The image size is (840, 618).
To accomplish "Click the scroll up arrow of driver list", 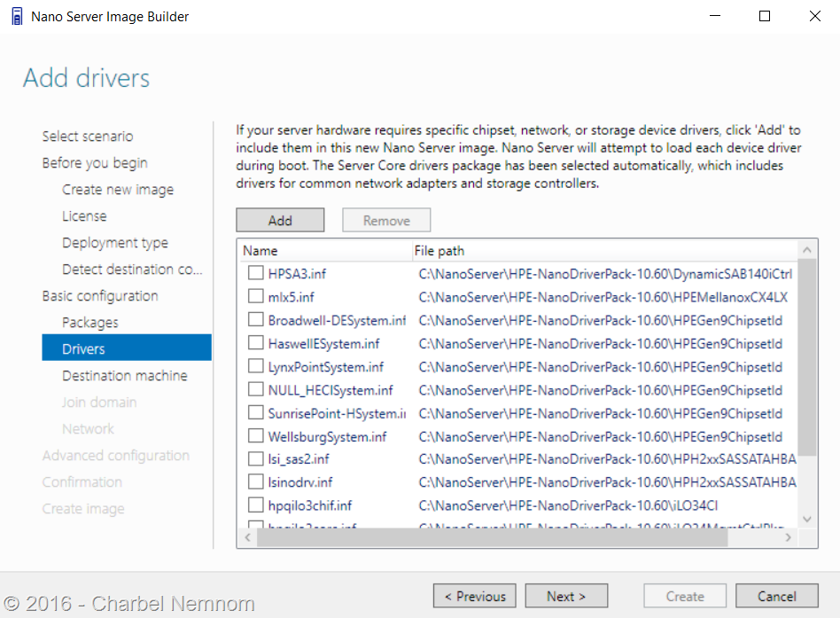I will [x=807, y=250].
